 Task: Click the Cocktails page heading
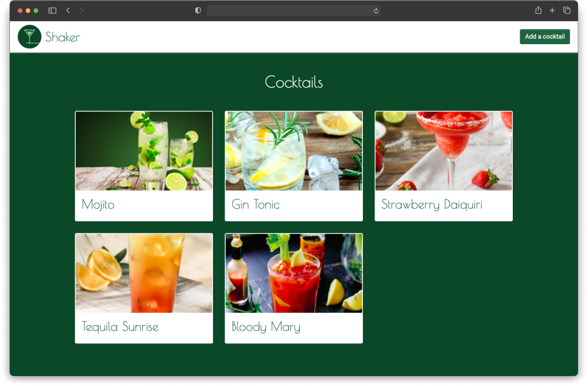click(x=293, y=82)
